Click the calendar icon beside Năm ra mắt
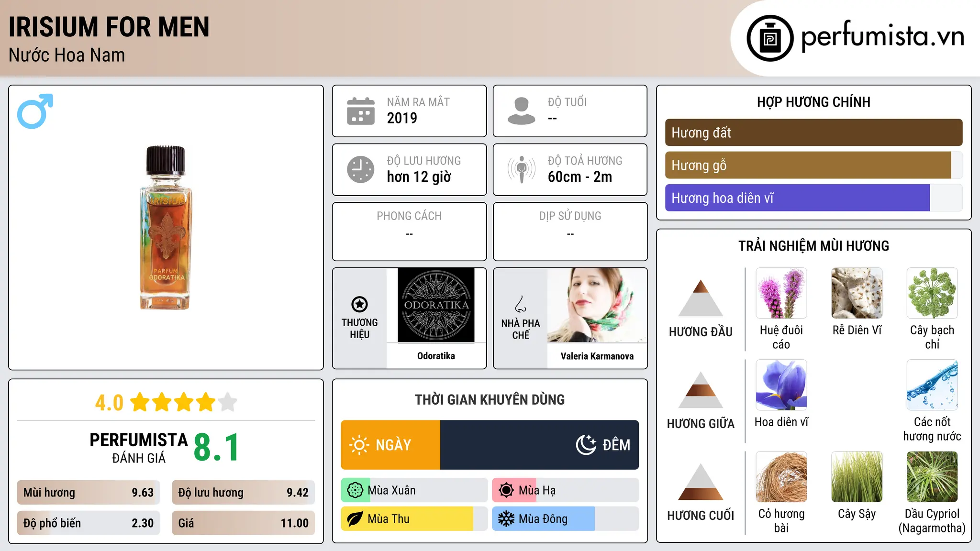 tap(361, 111)
